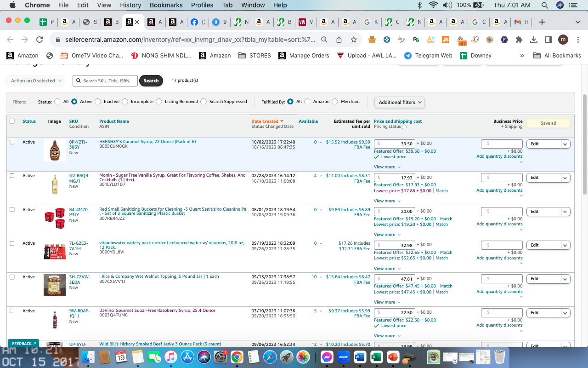Click the Search button
Image resolution: width=588 pixels, height=368 pixels.
click(151, 80)
